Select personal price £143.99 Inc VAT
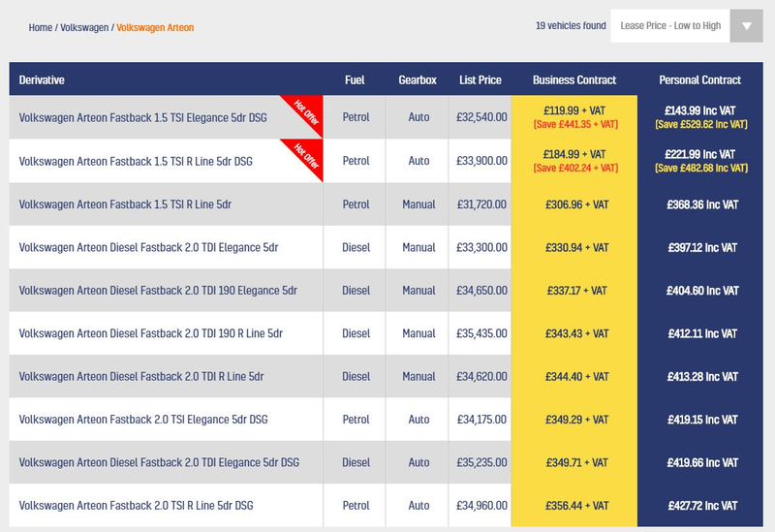The height and width of the screenshot is (532, 775). tap(699, 110)
